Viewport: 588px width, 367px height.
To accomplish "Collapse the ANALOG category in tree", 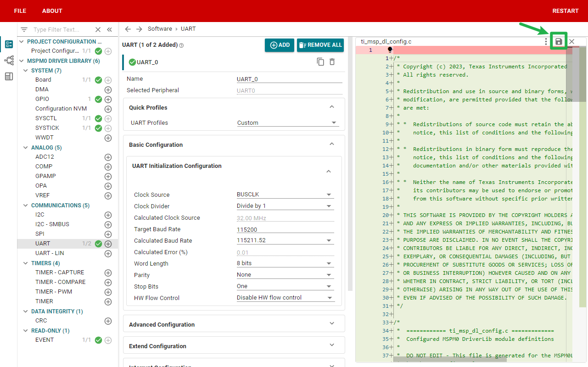I will 26,148.
